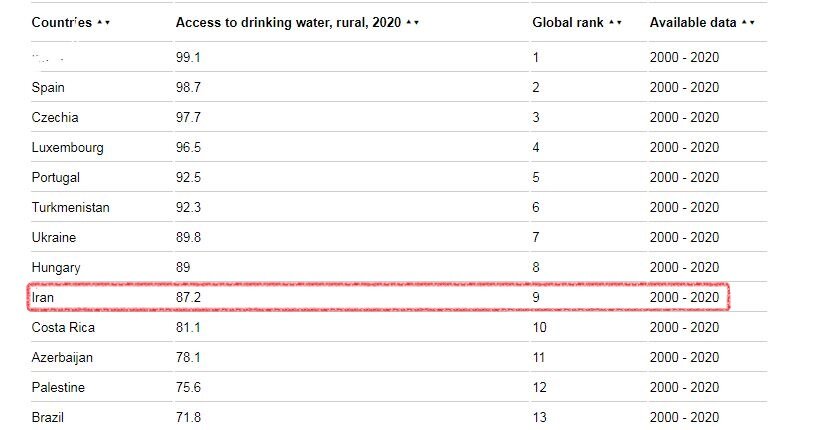The image size is (838, 430).
Task: Select Turkmenistan in the countries list
Action: pos(70,208)
